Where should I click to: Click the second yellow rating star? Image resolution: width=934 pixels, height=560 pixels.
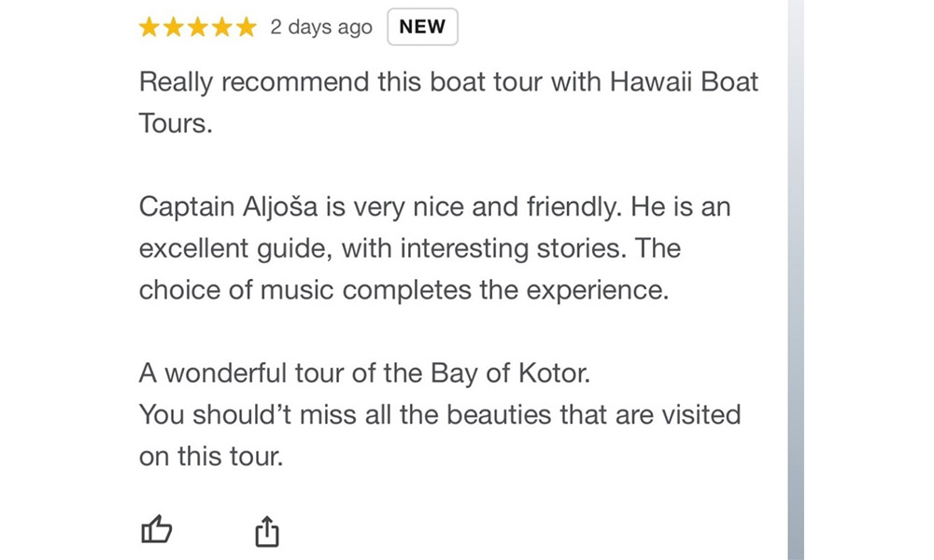tap(174, 27)
